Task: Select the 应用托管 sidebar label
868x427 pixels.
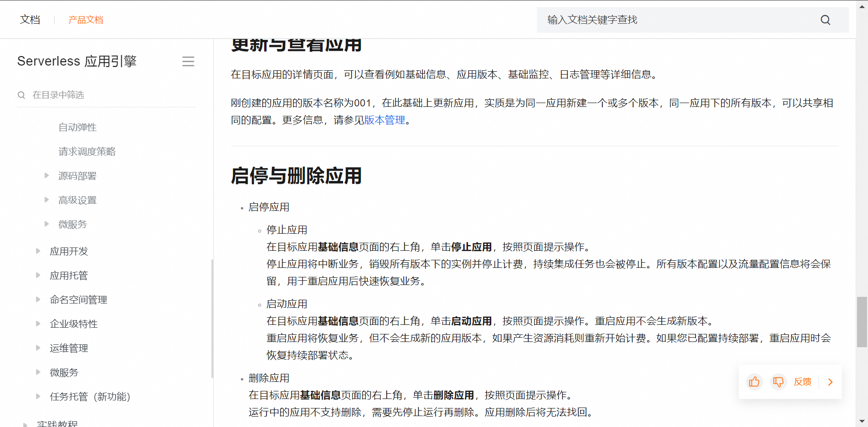Action: pos(69,275)
